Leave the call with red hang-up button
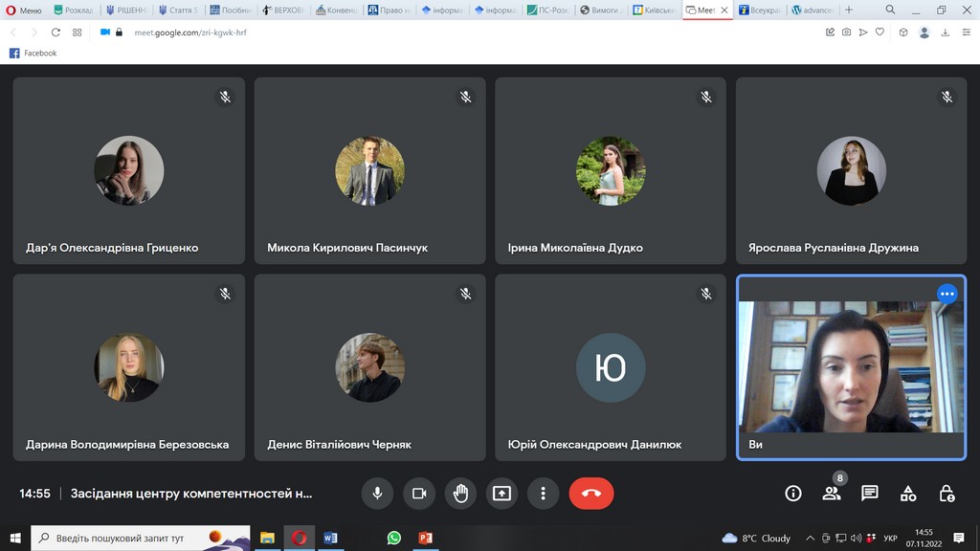The height and width of the screenshot is (551, 980). tap(590, 494)
